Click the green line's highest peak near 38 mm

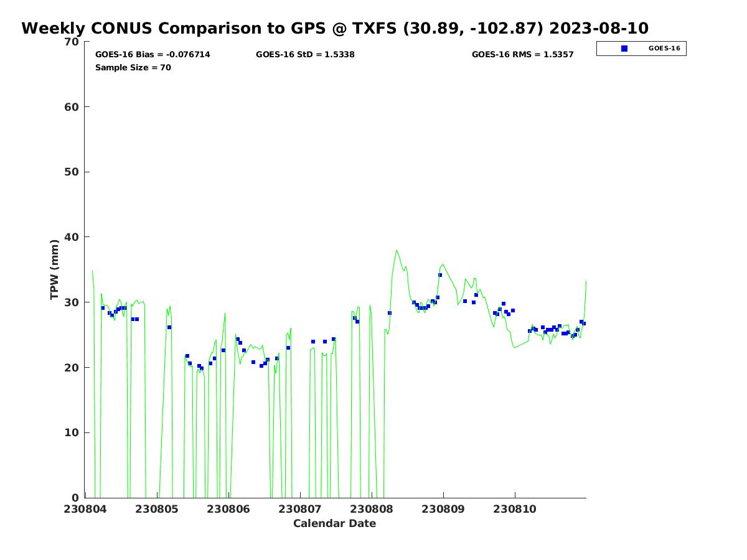pyautogui.click(x=397, y=251)
